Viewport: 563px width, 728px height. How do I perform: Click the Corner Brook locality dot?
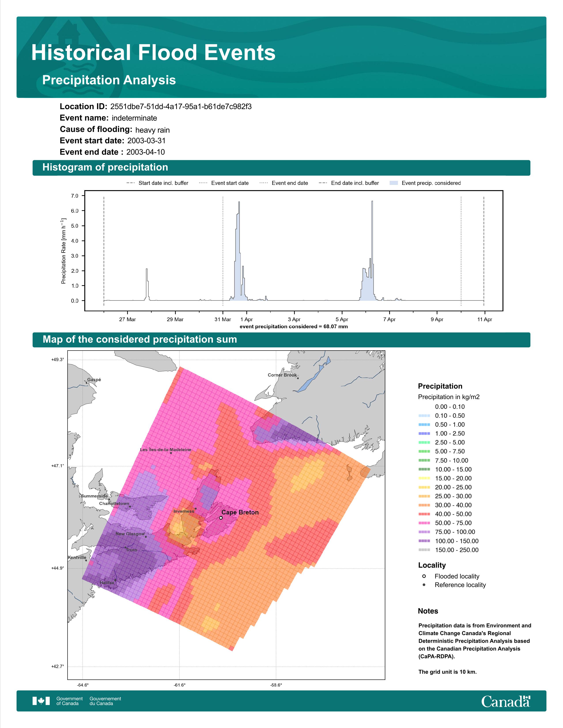298,378
